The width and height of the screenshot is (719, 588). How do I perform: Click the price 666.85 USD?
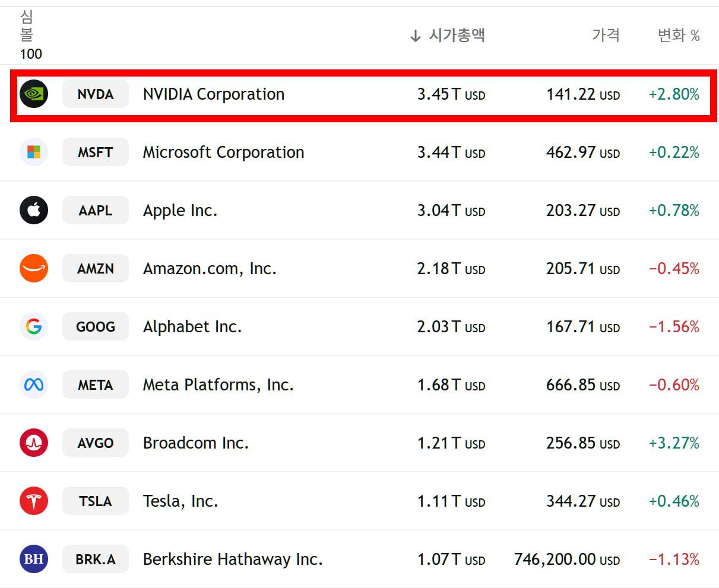tap(583, 385)
